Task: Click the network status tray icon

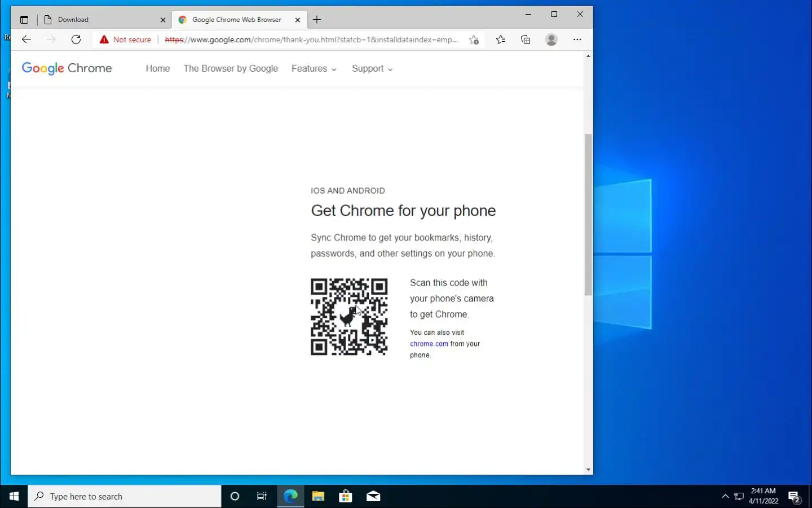Action: [x=739, y=496]
